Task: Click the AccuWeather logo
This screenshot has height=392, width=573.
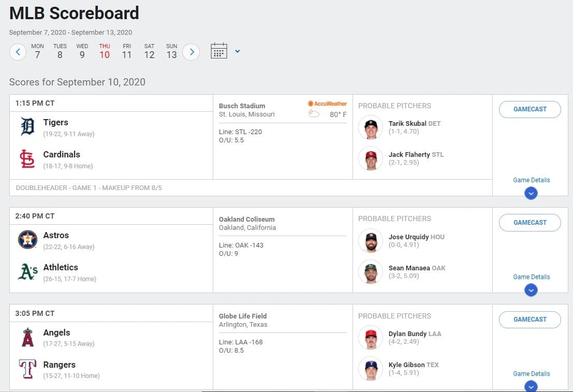Action: click(327, 104)
